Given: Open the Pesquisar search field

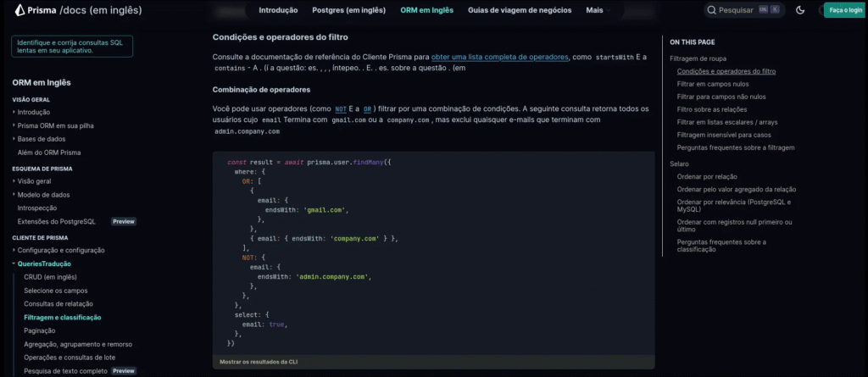Looking at the screenshot, I should point(744,10).
